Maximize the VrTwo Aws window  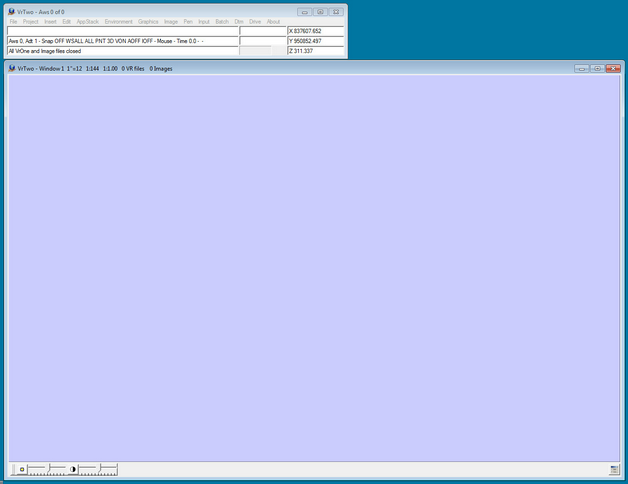[320, 12]
